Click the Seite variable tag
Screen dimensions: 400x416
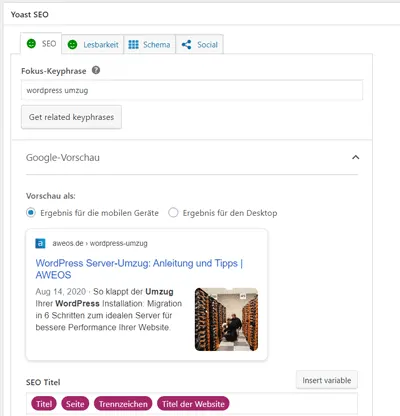pos(75,404)
